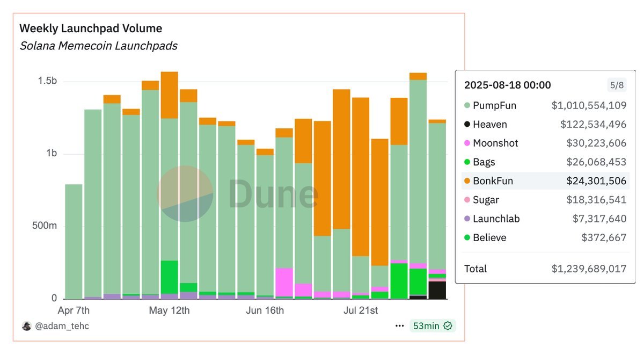Click the Moonshot value $30,223,606
The width and height of the screenshot is (644, 354).
pos(596,143)
